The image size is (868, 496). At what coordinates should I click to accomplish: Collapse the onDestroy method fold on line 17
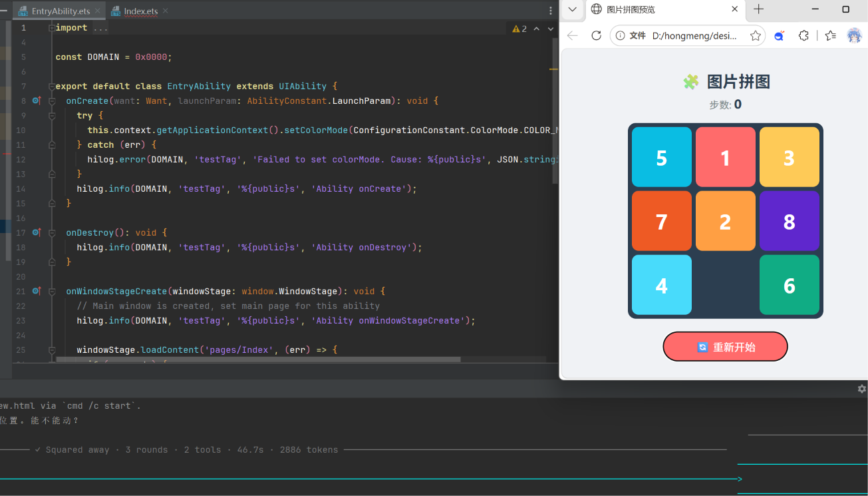(x=52, y=233)
